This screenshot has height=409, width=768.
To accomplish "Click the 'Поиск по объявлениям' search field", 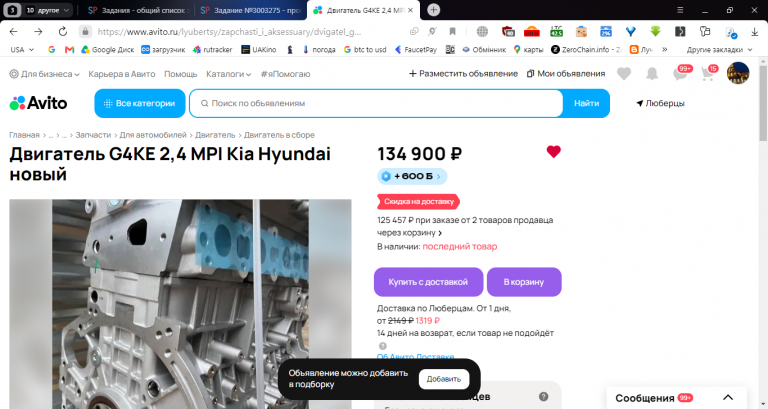I will pyautogui.click(x=376, y=103).
